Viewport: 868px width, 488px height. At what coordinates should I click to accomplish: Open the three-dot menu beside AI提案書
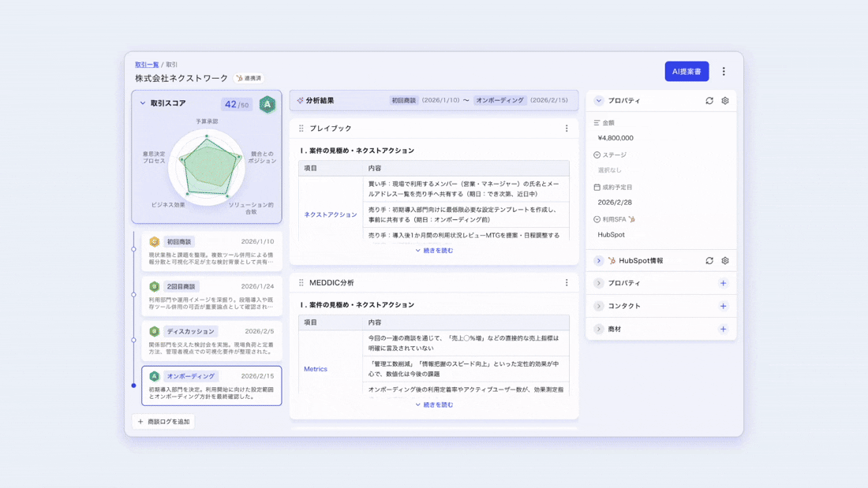[x=724, y=72]
